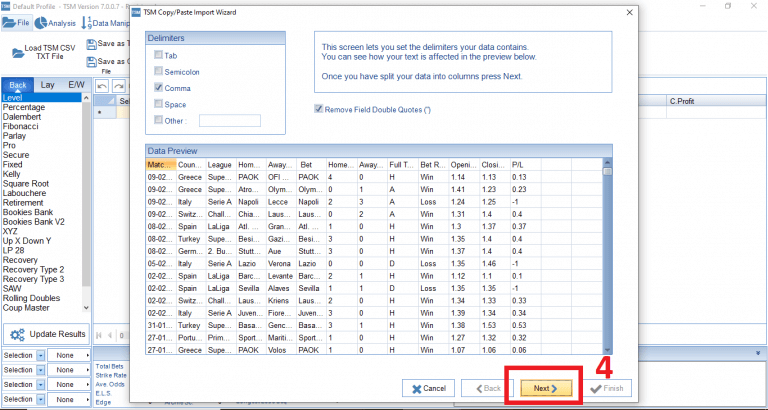Screen dimensions: 768x410
Task: Open the File ribbon tab
Action: click(17, 22)
